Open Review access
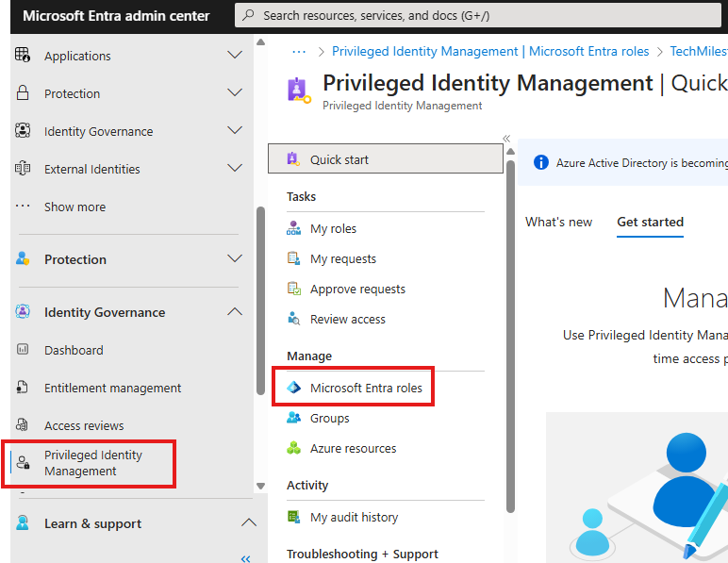This screenshot has height=563, width=728. click(x=347, y=319)
